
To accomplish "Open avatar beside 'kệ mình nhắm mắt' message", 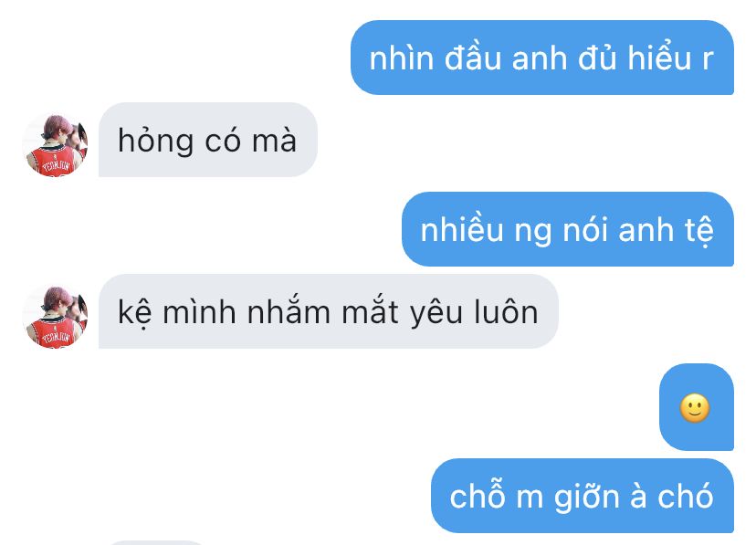I will [x=55, y=317].
